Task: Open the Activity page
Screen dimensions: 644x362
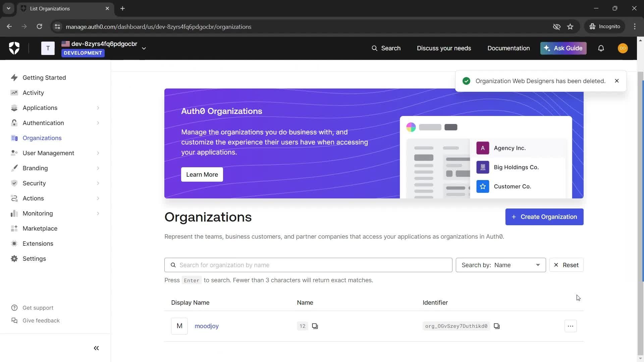Action: (x=33, y=93)
